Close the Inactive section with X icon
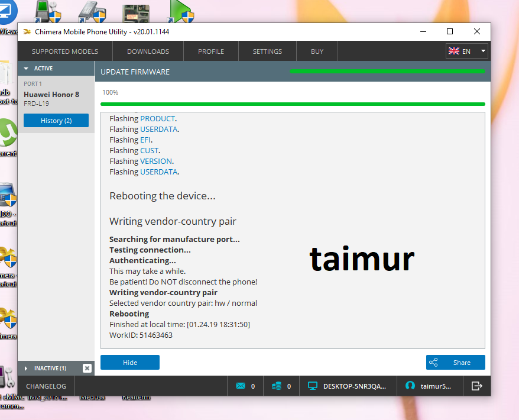Viewport: 519px width, 420px height. tap(87, 369)
